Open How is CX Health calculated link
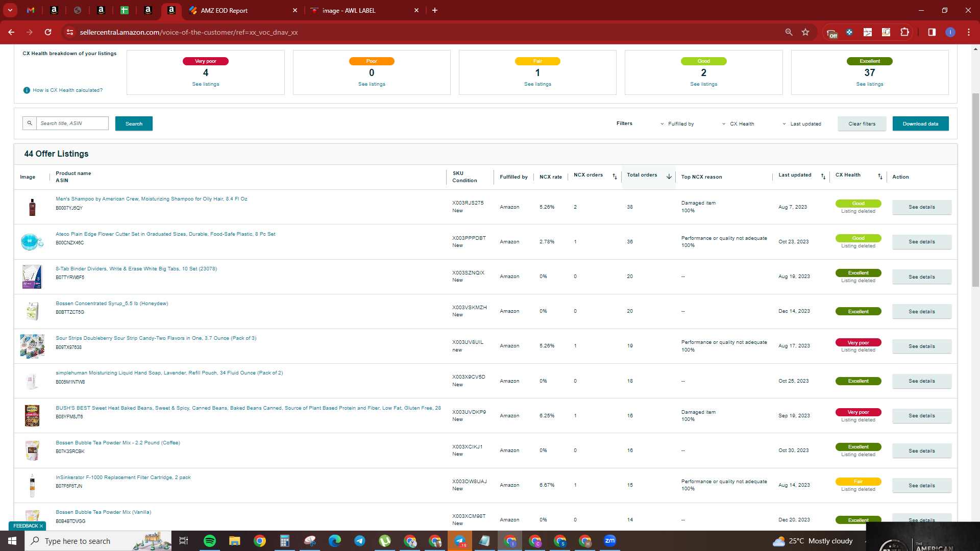 (x=67, y=90)
